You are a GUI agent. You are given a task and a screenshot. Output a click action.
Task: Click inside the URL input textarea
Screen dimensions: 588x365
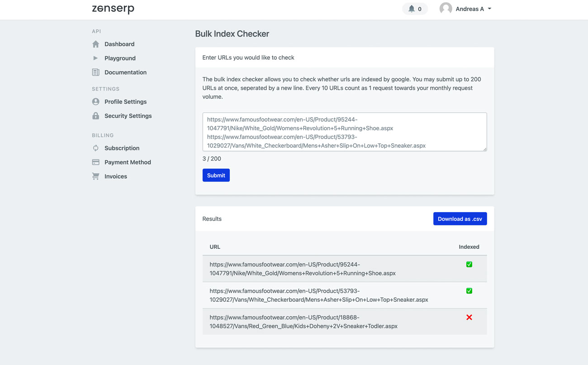click(x=344, y=131)
